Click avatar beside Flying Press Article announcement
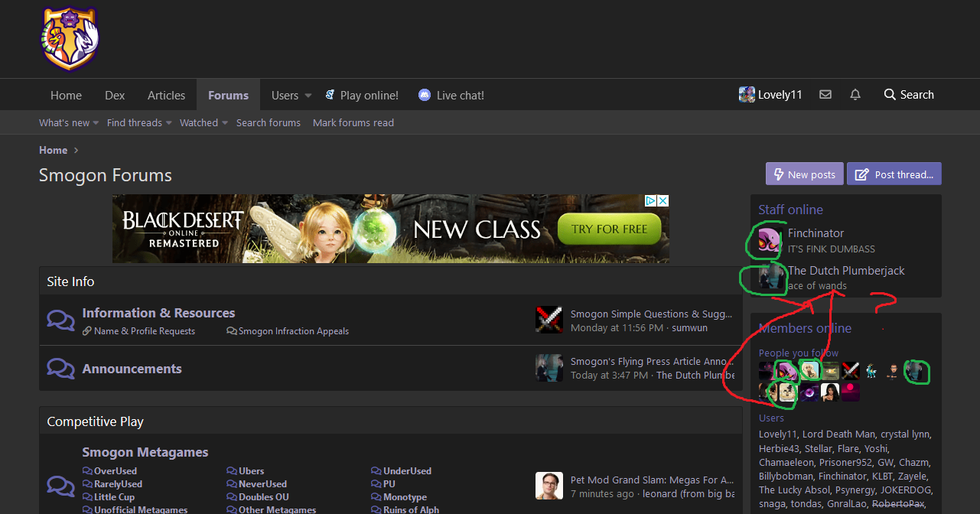980x514 pixels. (549, 368)
